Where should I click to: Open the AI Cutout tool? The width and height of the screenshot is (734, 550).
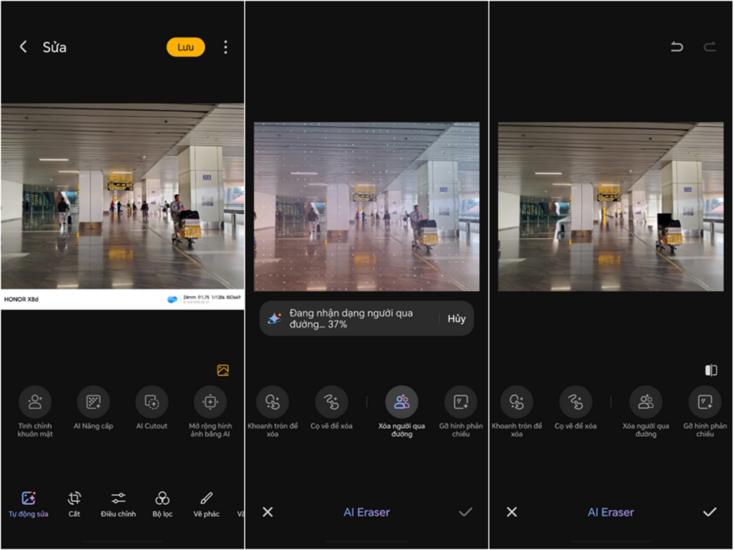click(152, 402)
